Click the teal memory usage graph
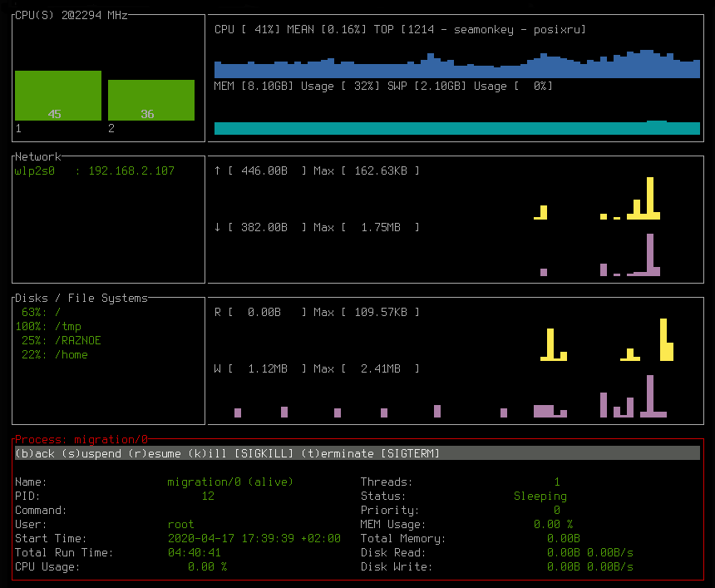 pyautogui.click(x=457, y=128)
